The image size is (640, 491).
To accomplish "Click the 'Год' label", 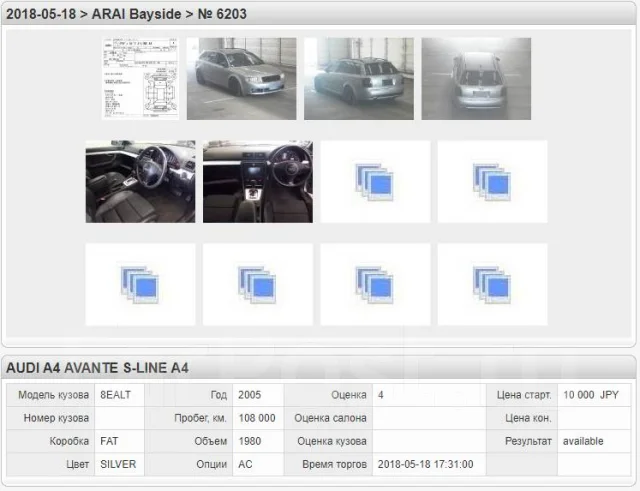I will coord(219,395).
